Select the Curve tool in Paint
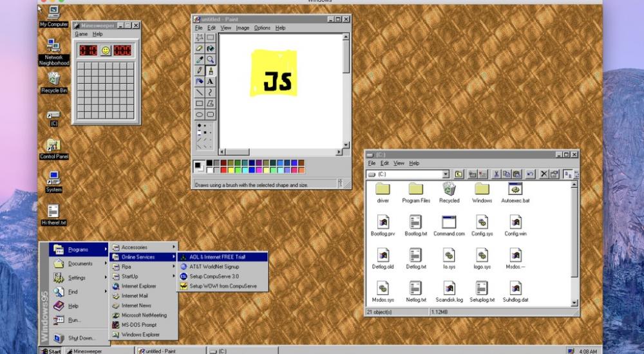Image resolution: width=644 pixels, height=354 pixels. 211,93
